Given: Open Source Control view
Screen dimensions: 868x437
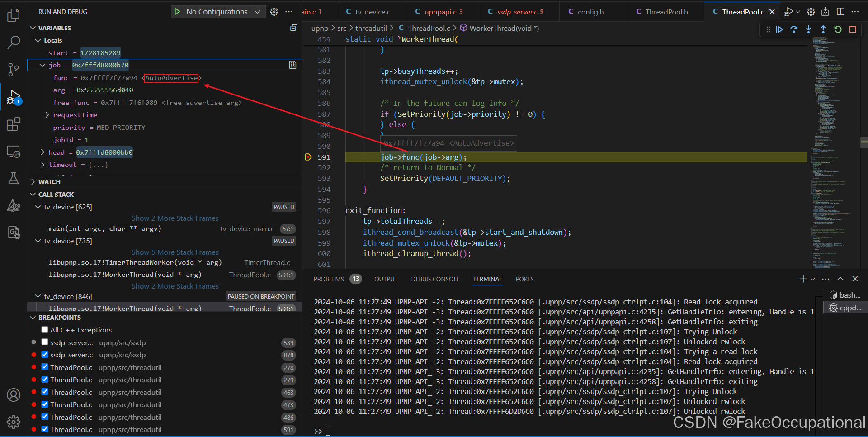Looking at the screenshot, I should [x=14, y=70].
